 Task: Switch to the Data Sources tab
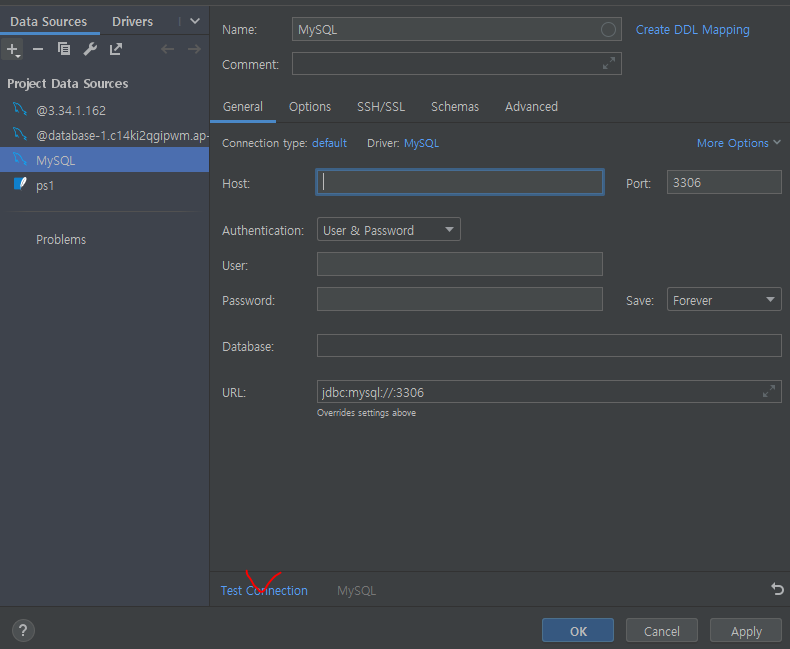click(49, 22)
